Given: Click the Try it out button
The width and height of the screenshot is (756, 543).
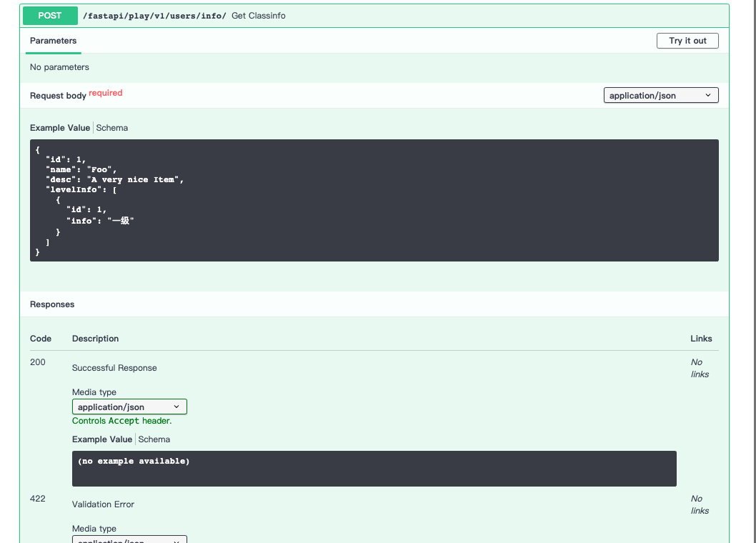Looking at the screenshot, I should (687, 41).
